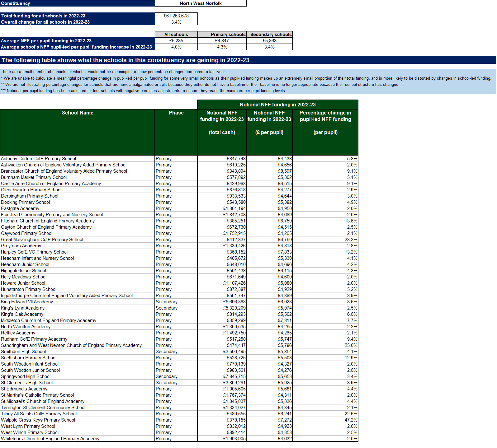Select Flitcham Church of England Primary Academy
The image size is (497, 448).
pos(48,221)
